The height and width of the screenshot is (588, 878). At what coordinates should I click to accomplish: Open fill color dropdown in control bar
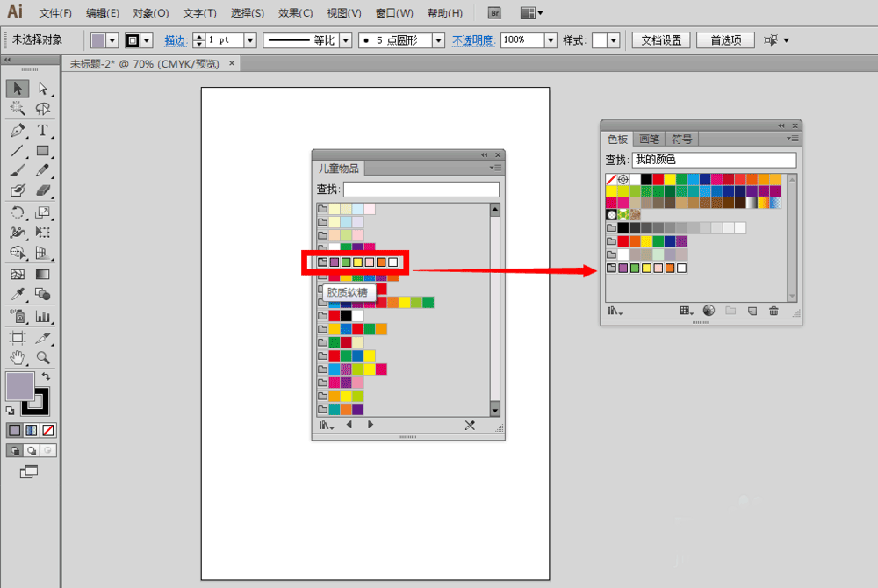pos(112,40)
